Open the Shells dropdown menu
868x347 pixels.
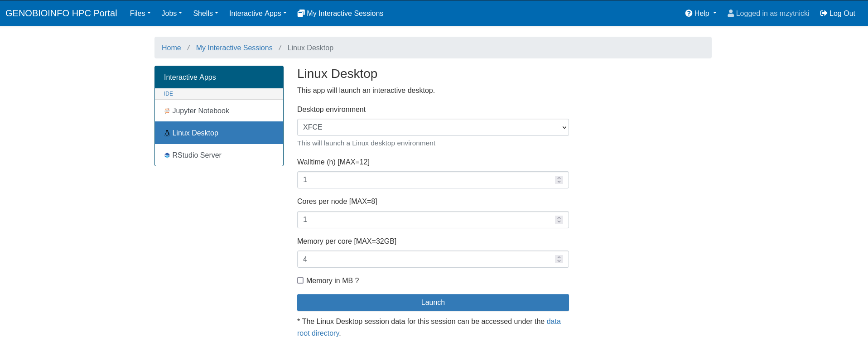pos(206,13)
